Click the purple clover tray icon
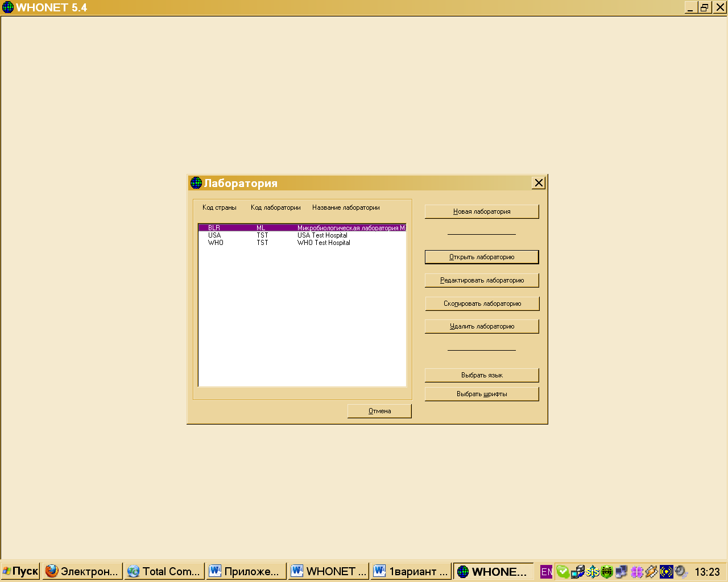This screenshot has width=728, height=582. tap(636, 572)
